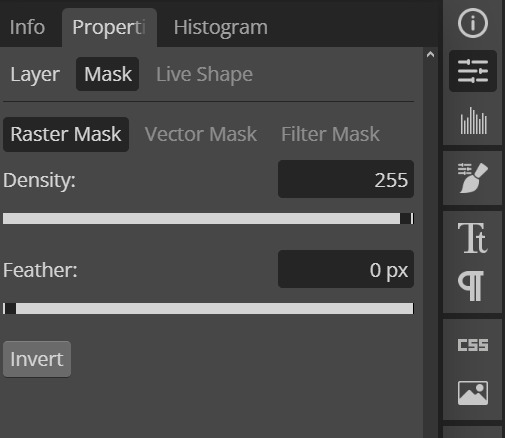The height and width of the screenshot is (438, 505).
Task: Switch to Layer properties section
Action: (35, 74)
